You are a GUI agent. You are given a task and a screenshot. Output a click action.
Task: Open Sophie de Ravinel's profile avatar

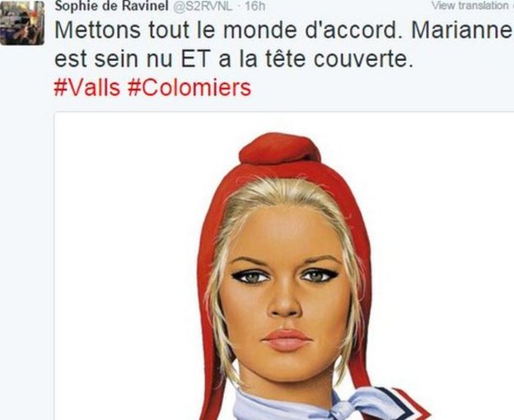pos(22,22)
